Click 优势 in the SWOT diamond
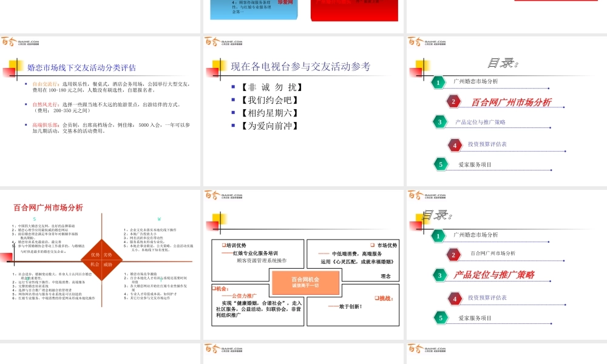 (95, 255)
